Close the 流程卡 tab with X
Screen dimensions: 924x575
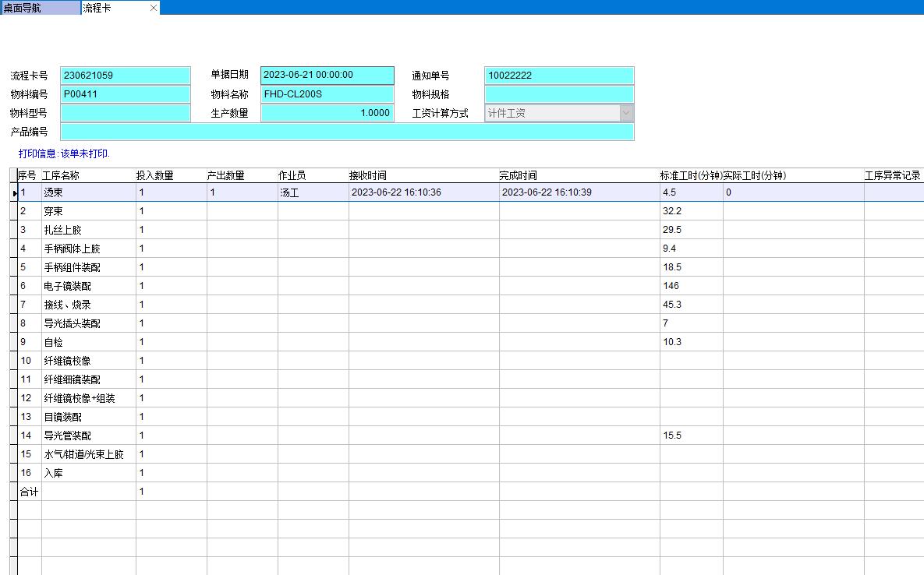click(154, 8)
